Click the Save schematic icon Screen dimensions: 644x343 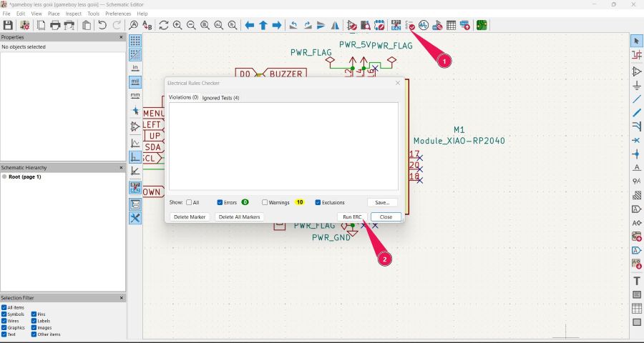pos(8,25)
